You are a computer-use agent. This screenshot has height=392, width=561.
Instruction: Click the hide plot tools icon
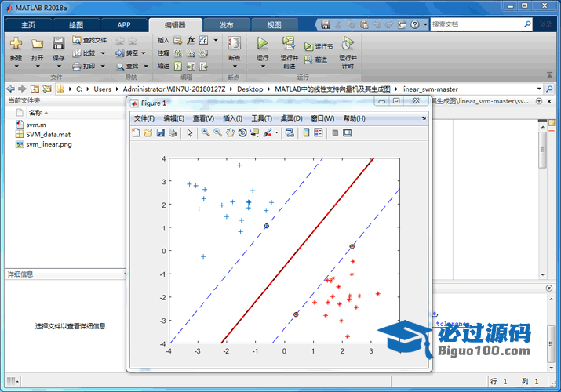pyautogui.click(x=335, y=133)
